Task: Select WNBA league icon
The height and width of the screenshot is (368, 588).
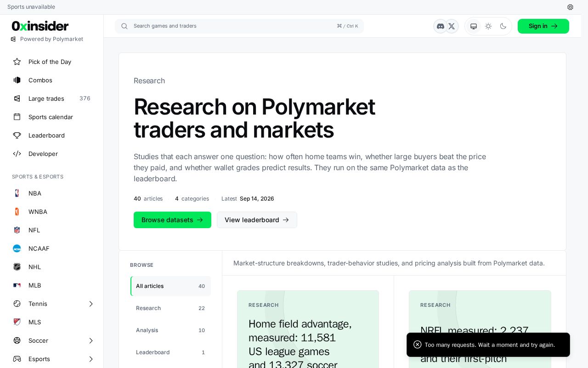Action: (17, 212)
